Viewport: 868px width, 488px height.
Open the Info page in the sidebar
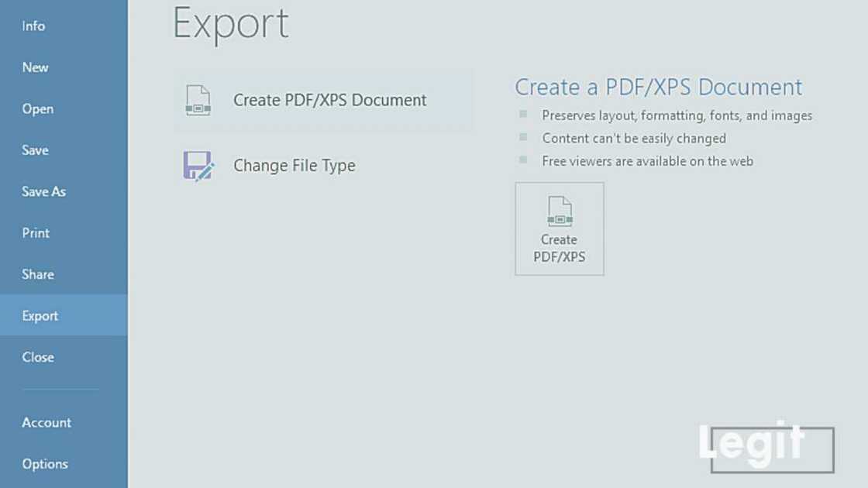click(33, 26)
